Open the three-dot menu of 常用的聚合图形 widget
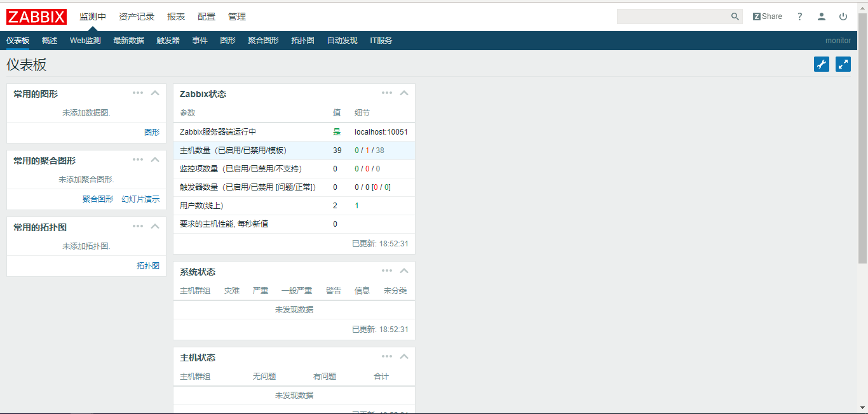 (138, 159)
